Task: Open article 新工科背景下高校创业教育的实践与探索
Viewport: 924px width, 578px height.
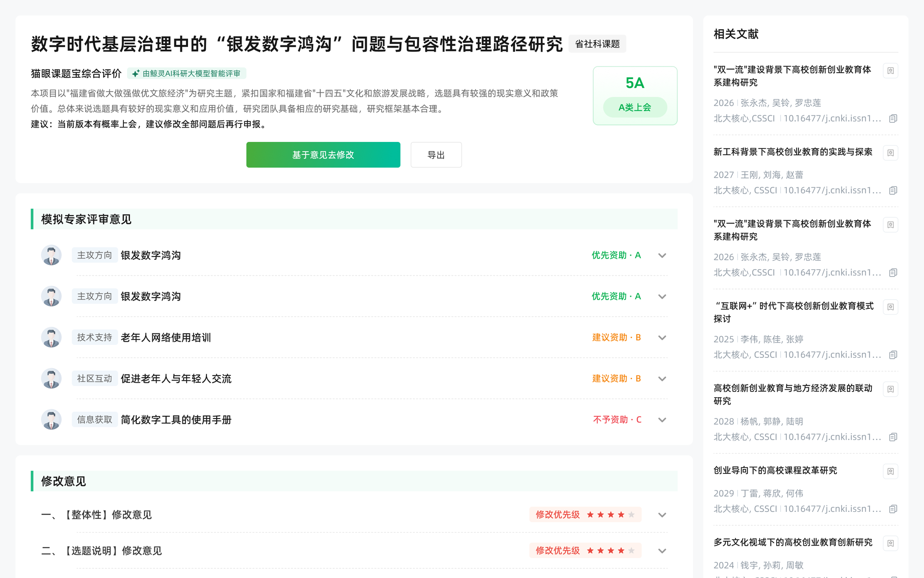Action: pos(793,152)
